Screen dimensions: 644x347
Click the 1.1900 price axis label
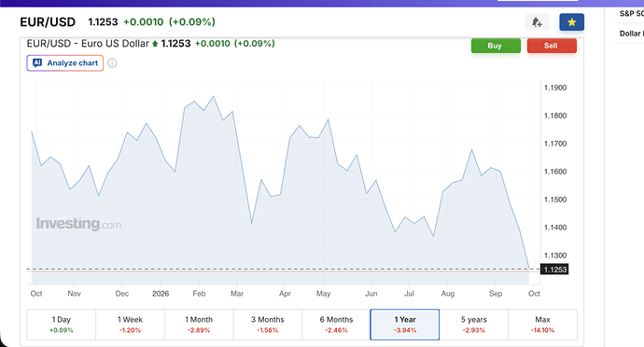pyautogui.click(x=555, y=88)
